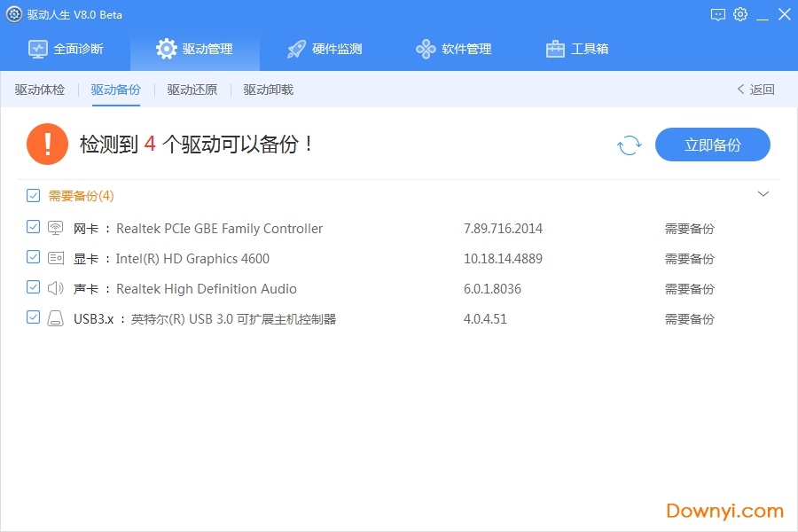Image resolution: width=798 pixels, height=532 pixels.
Task: Click the 立即备份 backup button
Action: [712, 145]
